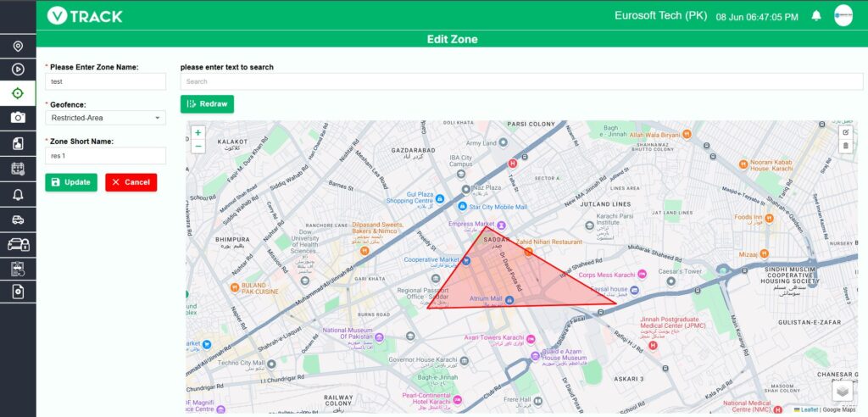Open the playback sidebar icon
Screen dimensions: 868x417
click(x=18, y=69)
